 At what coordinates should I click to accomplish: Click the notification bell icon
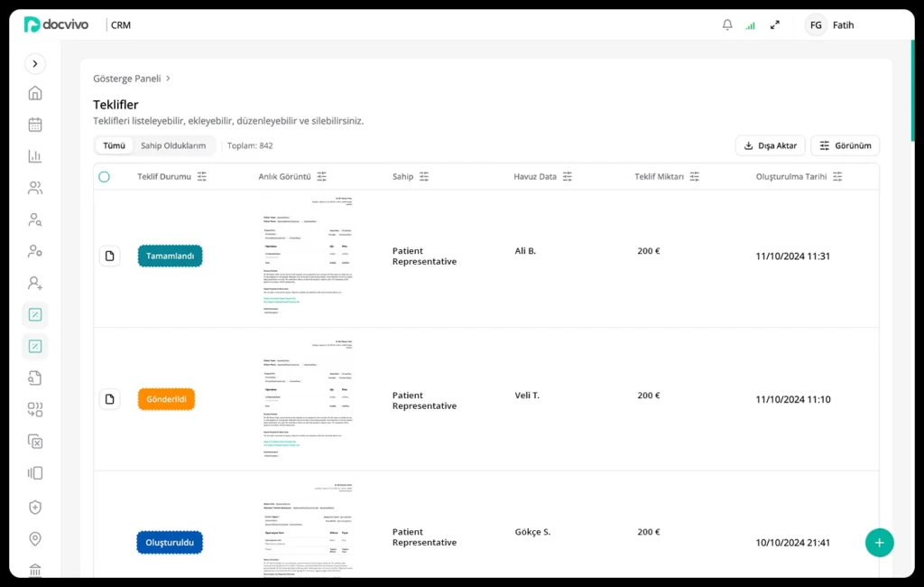coord(727,25)
